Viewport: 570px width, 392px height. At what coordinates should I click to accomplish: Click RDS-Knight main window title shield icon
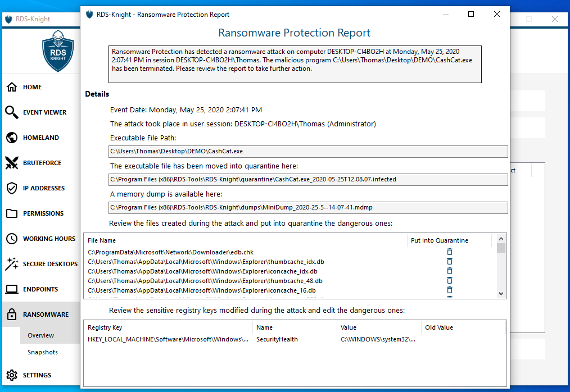(9, 19)
